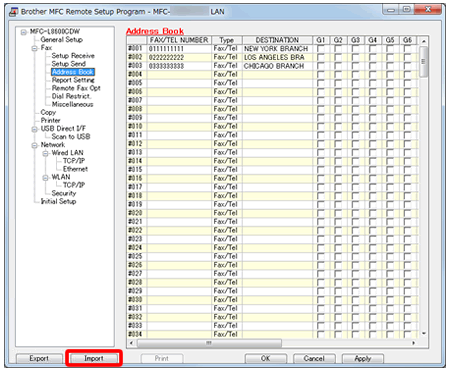Click the Apply button
This screenshot has height=371, width=450.
pos(363,358)
